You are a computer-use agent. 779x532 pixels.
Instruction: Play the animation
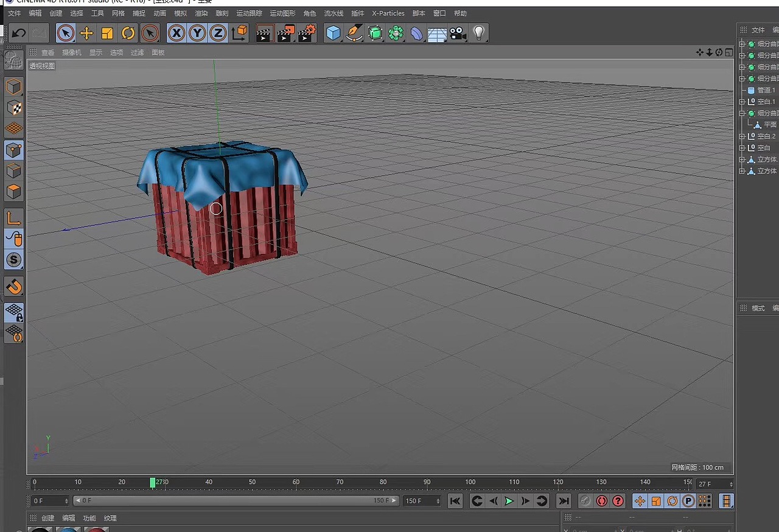[x=509, y=501]
